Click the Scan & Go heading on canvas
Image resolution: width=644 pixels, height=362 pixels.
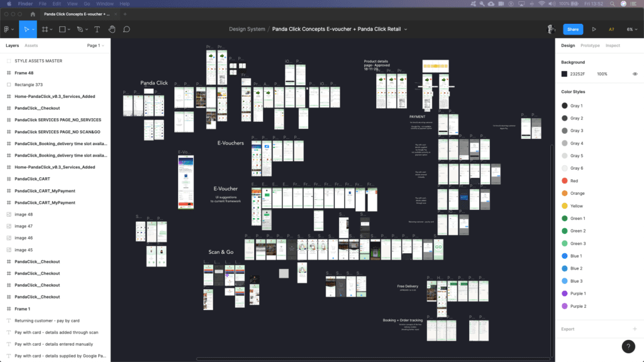(x=221, y=252)
